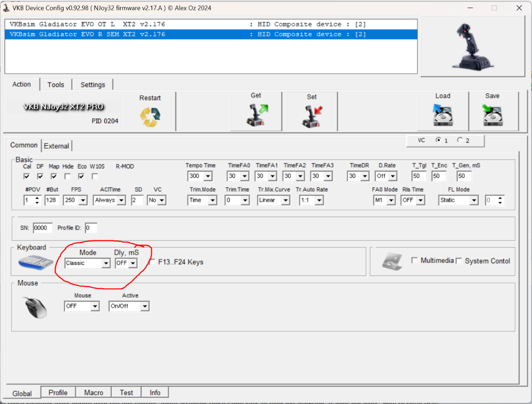This screenshot has width=532, height=404.
Task: Expand the FPS dropdown
Action: (83, 201)
